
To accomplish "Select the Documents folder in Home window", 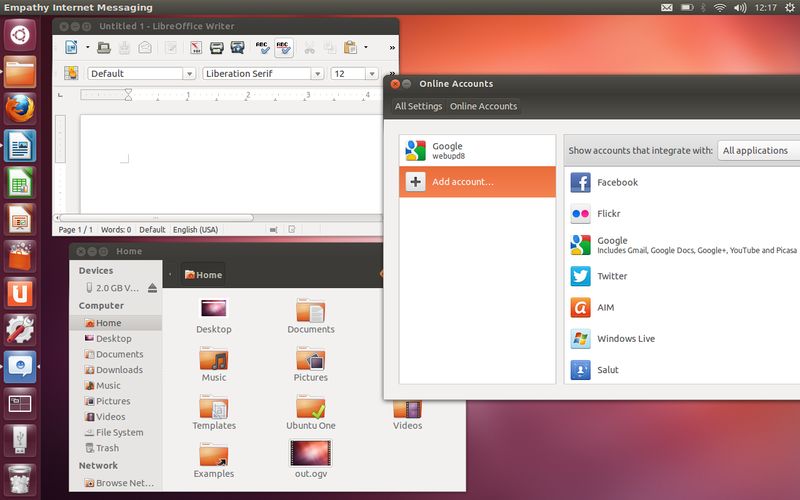I will 311,316.
